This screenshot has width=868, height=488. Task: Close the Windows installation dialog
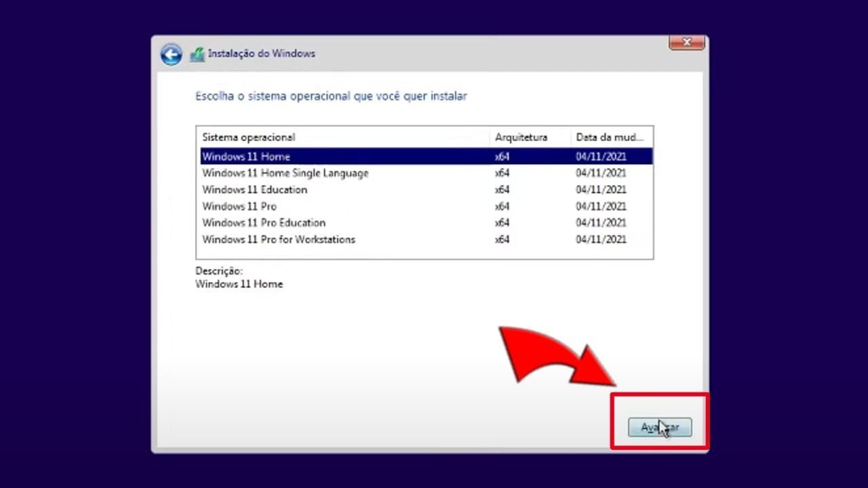(687, 43)
